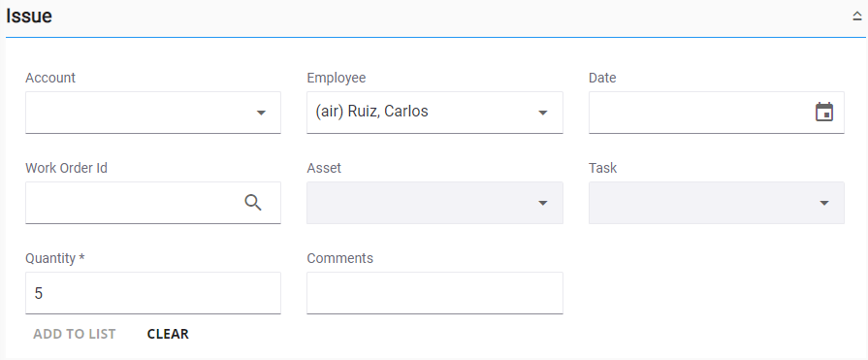The image size is (868, 360).
Task: Click the greyed-out Task selection box
Action: tap(717, 203)
